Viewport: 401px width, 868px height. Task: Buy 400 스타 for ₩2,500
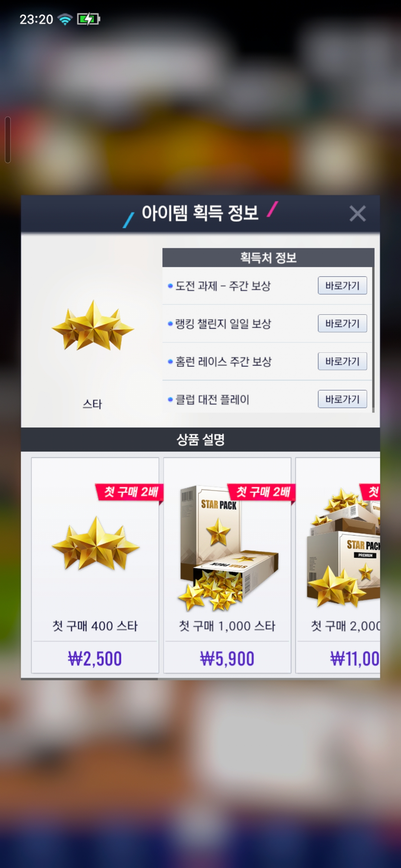(x=95, y=658)
